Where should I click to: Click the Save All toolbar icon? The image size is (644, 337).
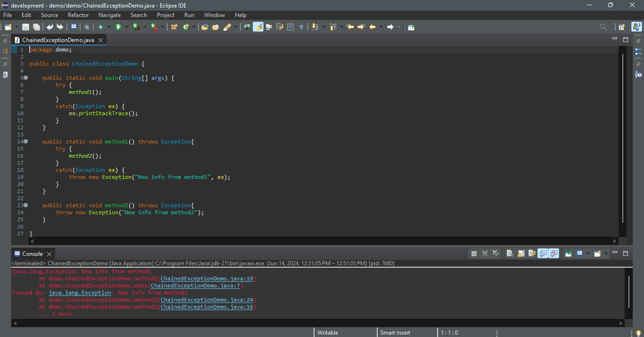click(x=36, y=27)
